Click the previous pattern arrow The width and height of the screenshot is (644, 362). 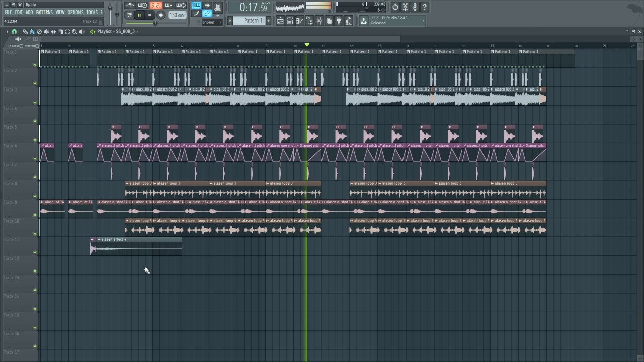tap(230, 21)
